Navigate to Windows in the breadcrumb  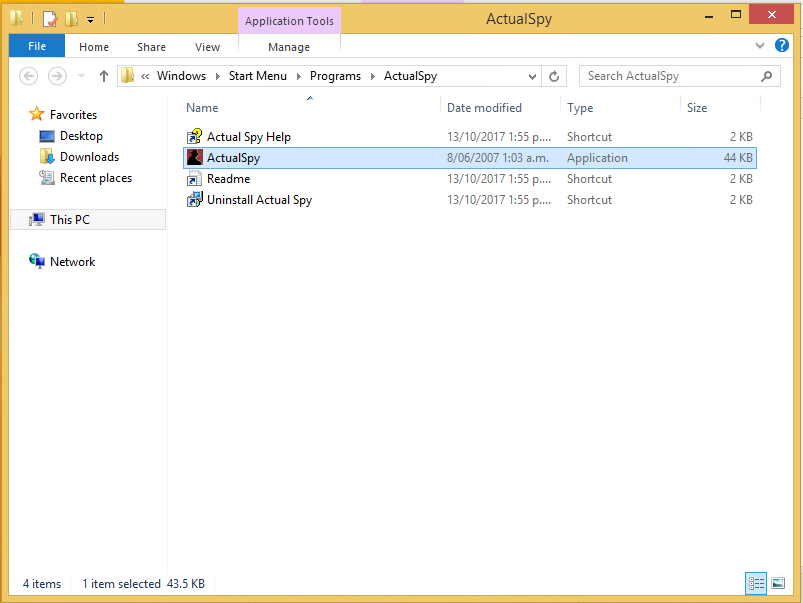[181, 76]
